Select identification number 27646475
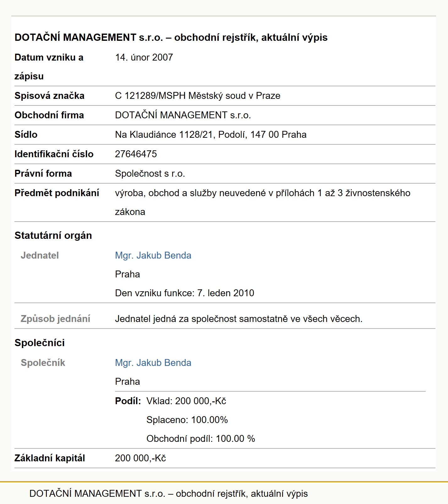The image size is (448, 504). [136, 154]
